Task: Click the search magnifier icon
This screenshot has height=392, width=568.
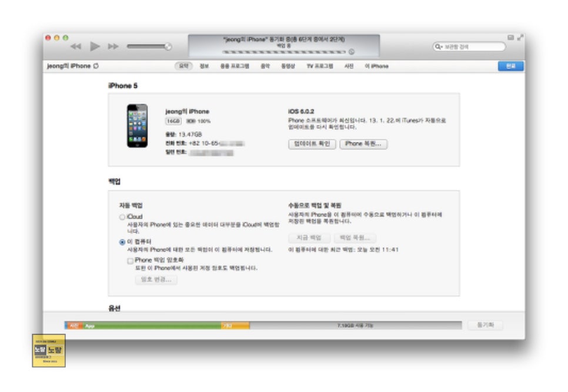Action: [x=438, y=46]
